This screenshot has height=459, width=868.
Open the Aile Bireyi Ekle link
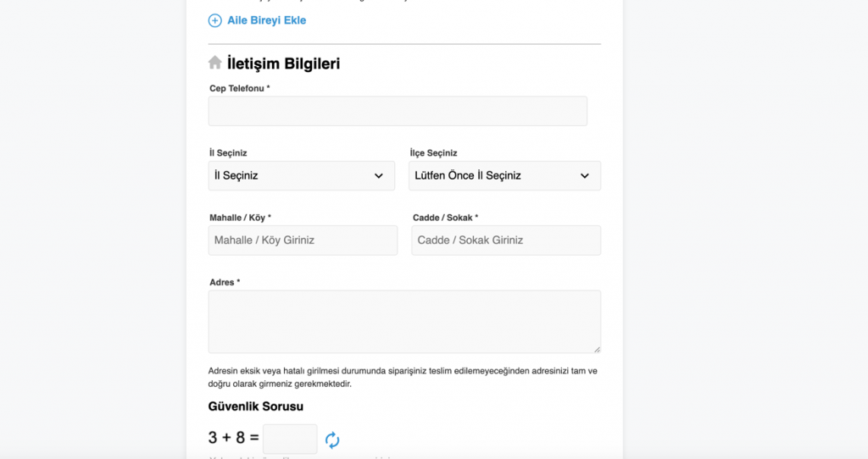[x=266, y=20]
